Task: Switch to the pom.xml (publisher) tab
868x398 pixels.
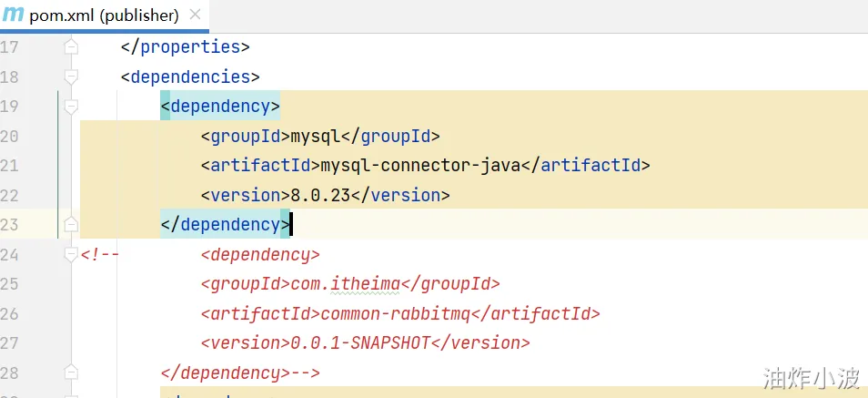Action: [103, 15]
